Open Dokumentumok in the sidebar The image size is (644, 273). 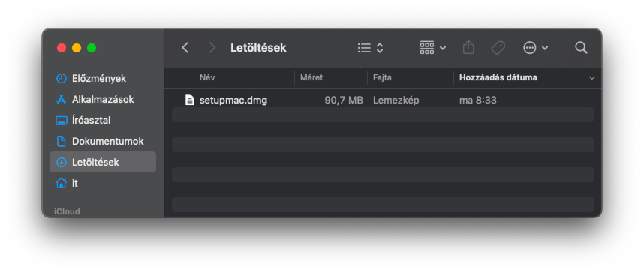tap(103, 141)
